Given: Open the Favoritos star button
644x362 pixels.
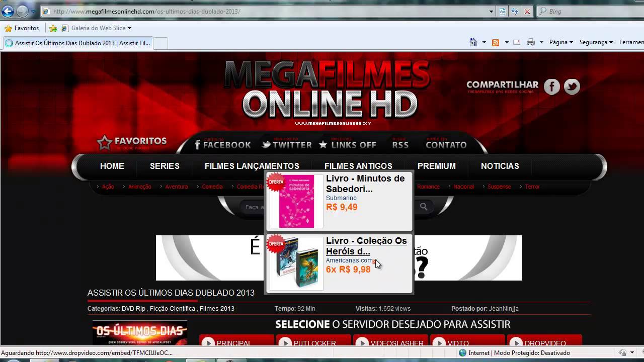Looking at the screenshot, I should pyautogui.click(x=22, y=28).
